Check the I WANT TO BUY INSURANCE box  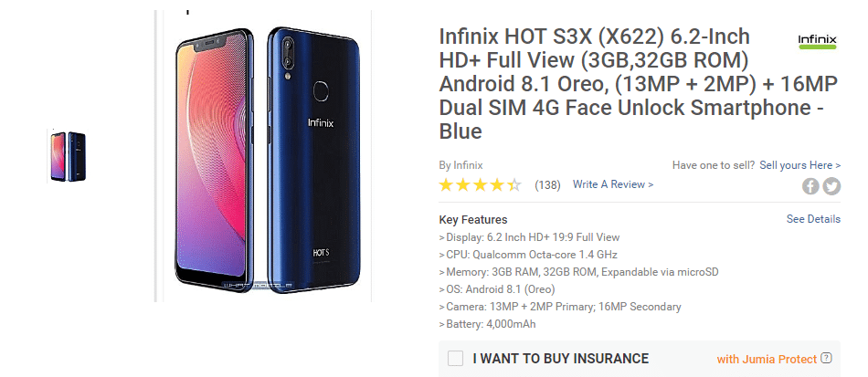pyautogui.click(x=455, y=358)
